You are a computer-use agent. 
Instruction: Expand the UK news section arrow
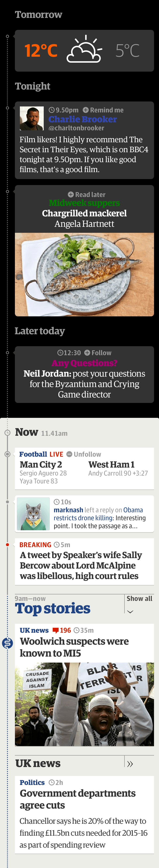coord(130,764)
